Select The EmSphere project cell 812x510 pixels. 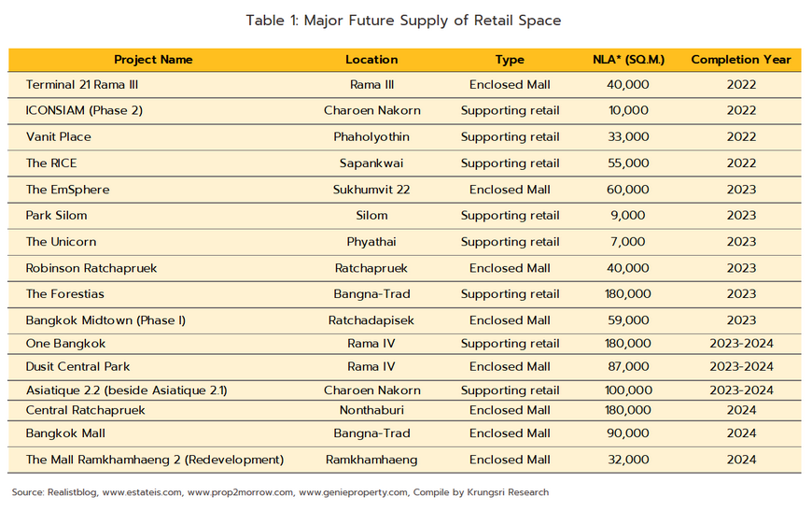(67, 190)
